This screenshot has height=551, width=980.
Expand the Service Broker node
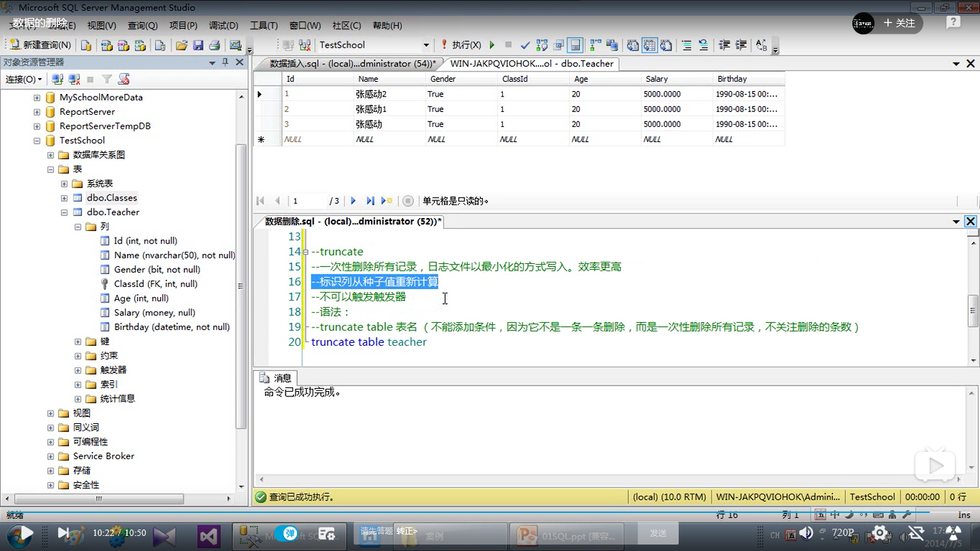[x=50, y=456]
